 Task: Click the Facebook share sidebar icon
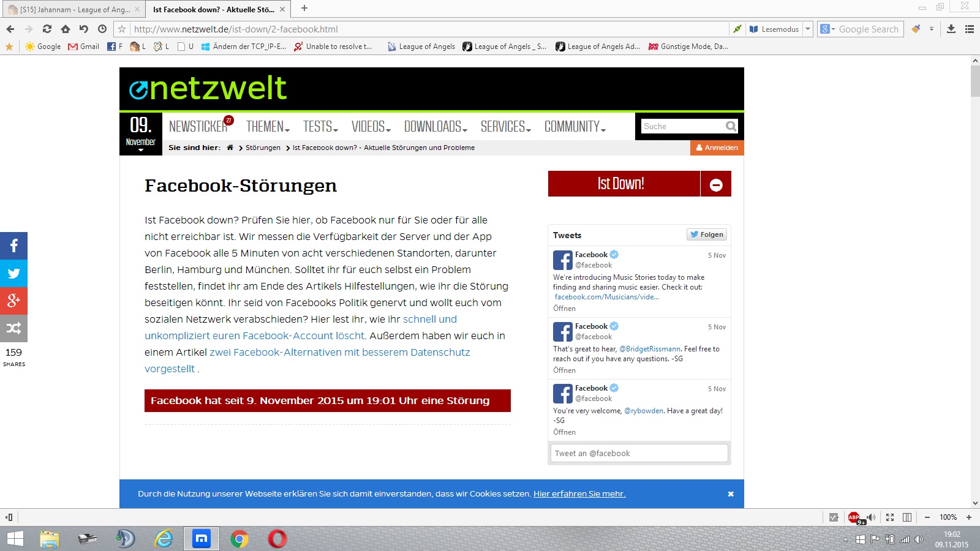(13, 246)
